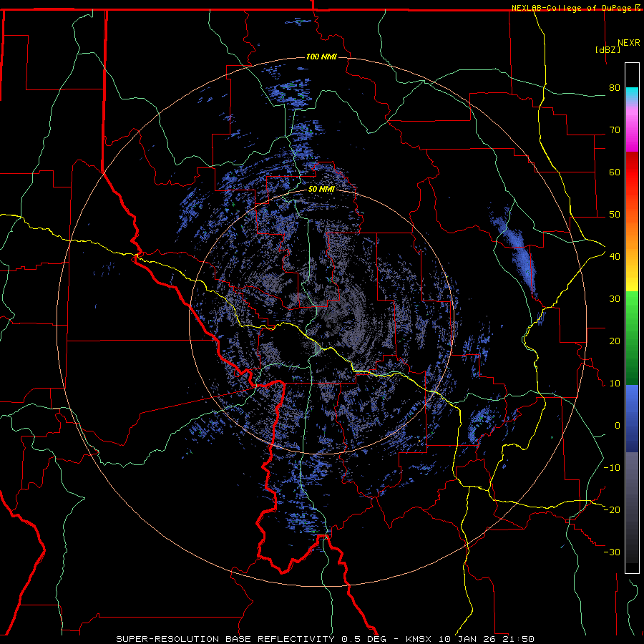The width and height of the screenshot is (644, 644).
Task: Click the '0.5 DEG' elevation angle text
Action: click(364, 639)
